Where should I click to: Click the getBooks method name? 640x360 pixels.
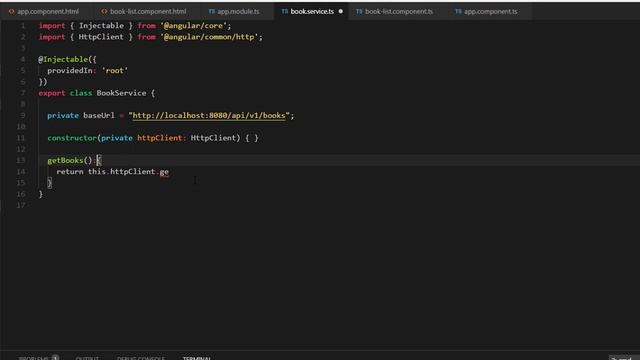(x=65, y=160)
